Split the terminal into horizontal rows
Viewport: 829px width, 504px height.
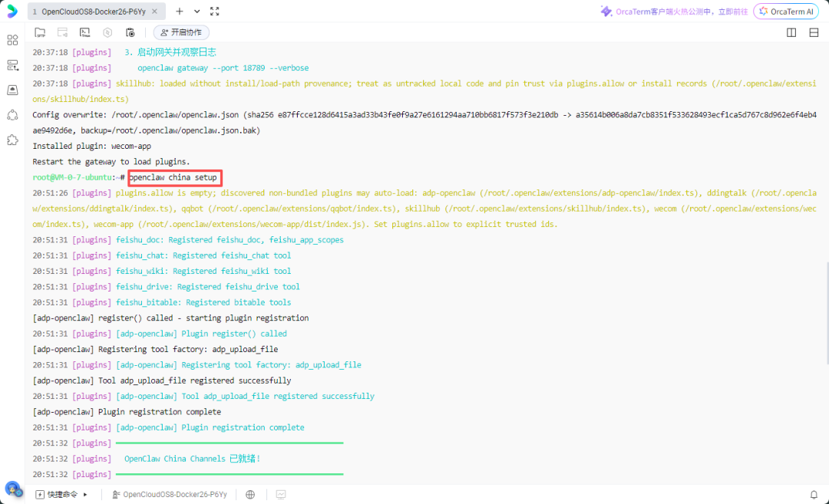pyautogui.click(x=814, y=32)
